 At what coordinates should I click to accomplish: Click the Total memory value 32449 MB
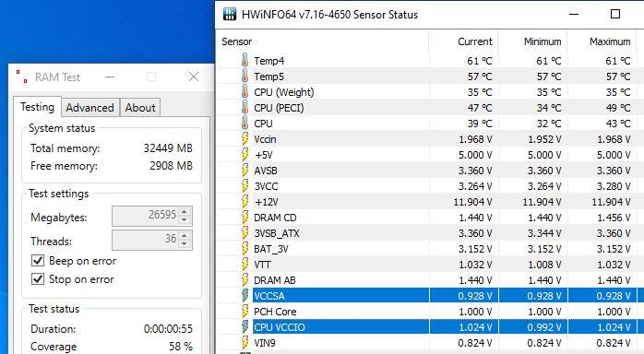[168, 148]
